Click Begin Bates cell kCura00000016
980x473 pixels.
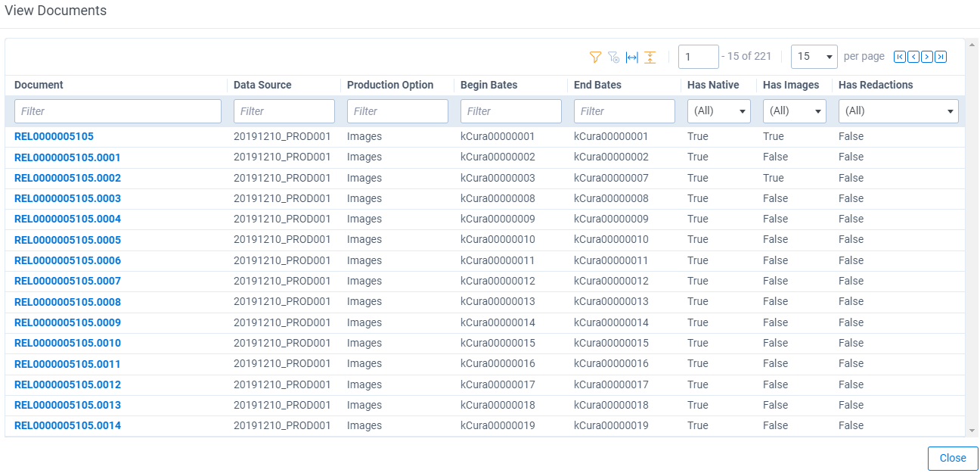pos(498,364)
